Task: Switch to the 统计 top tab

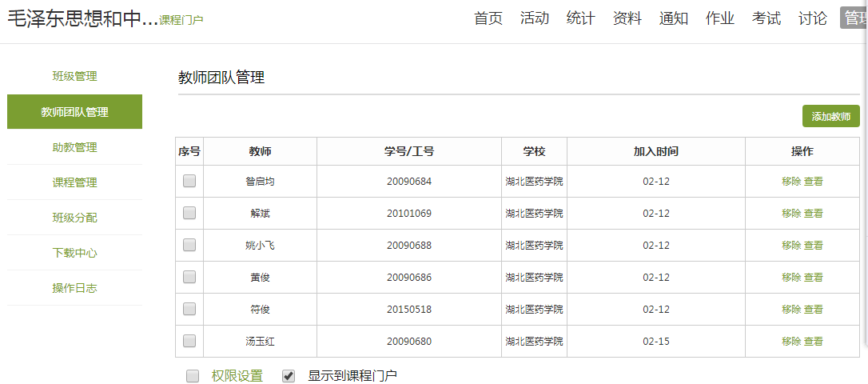Action: coord(581,18)
